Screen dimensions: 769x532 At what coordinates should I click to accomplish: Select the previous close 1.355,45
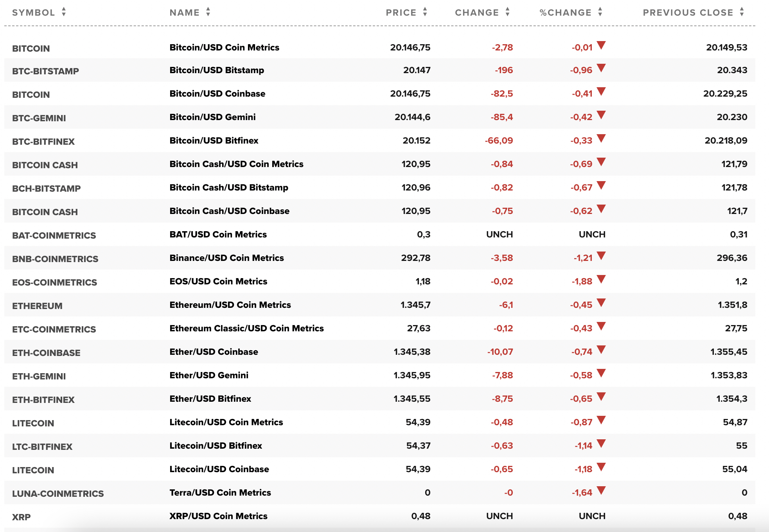pyautogui.click(x=729, y=352)
